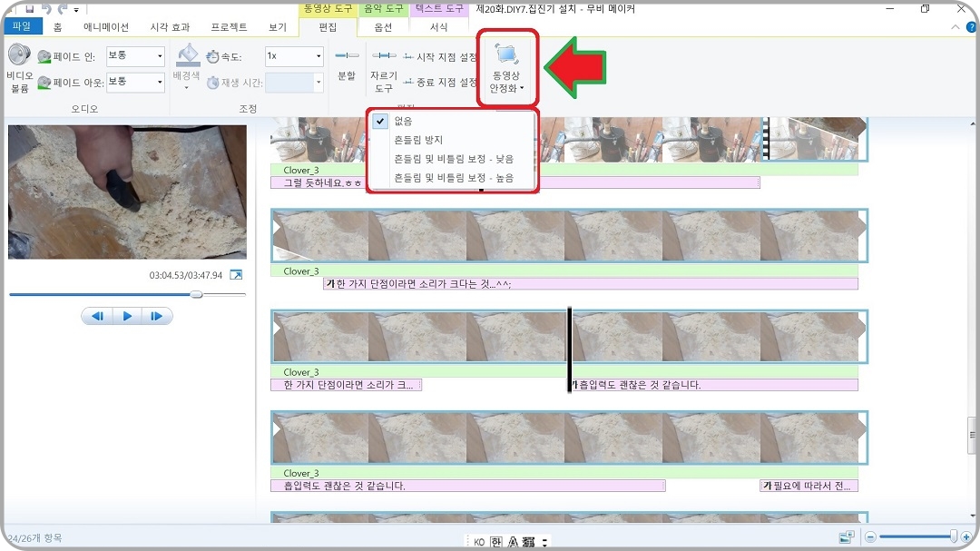Select 흔들림 및 비틀림 보정 - 높음 option
980x551 pixels.
coord(454,177)
